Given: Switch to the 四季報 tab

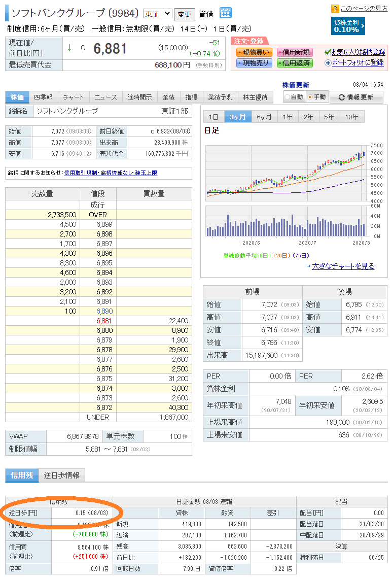Looking at the screenshot, I should (x=43, y=97).
